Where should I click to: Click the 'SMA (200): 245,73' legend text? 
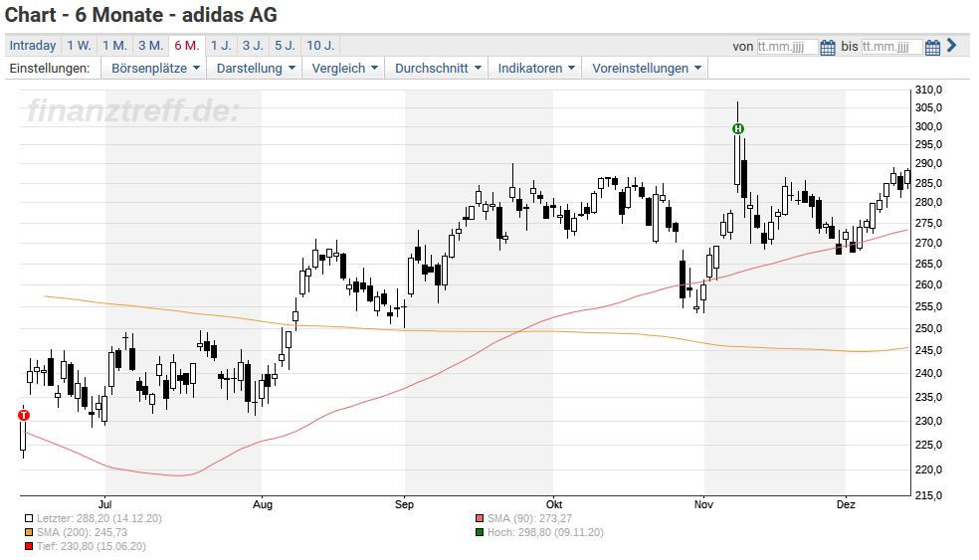(82, 532)
